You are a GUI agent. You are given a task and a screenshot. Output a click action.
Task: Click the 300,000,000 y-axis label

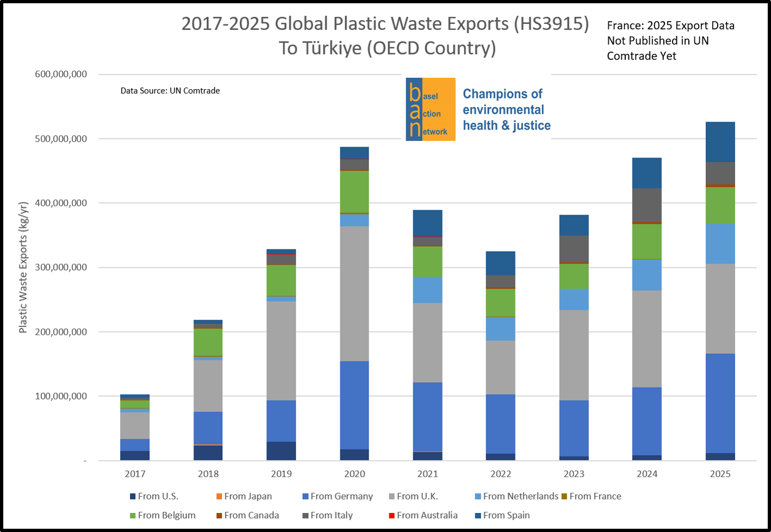point(61,267)
